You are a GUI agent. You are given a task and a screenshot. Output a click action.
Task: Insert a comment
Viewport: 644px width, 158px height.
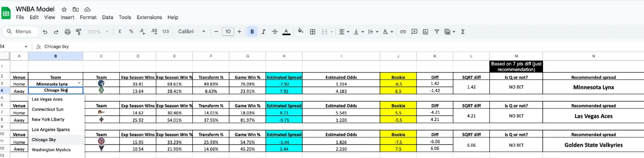pyautogui.click(x=414, y=31)
